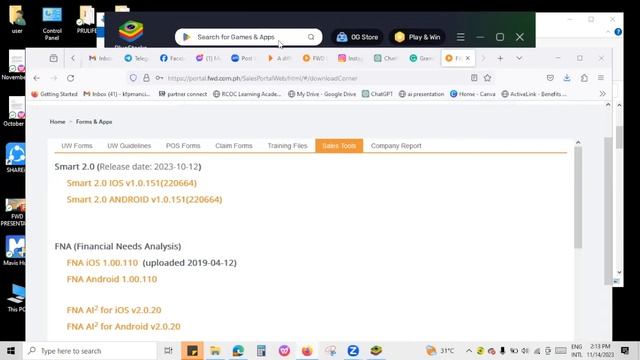Open BlueStacks from the taskbar
This screenshot has width=640, height=360.
point(376,351)
